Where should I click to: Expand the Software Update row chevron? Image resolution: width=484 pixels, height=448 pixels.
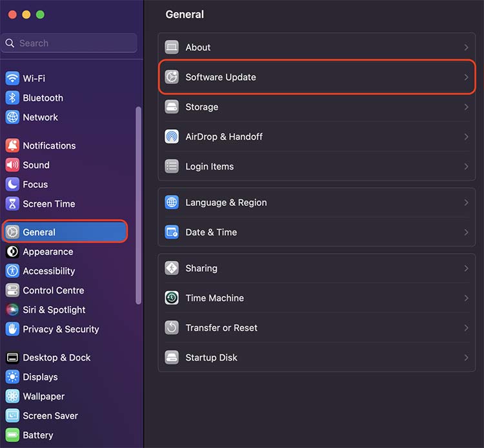click(x=466, y=77)
